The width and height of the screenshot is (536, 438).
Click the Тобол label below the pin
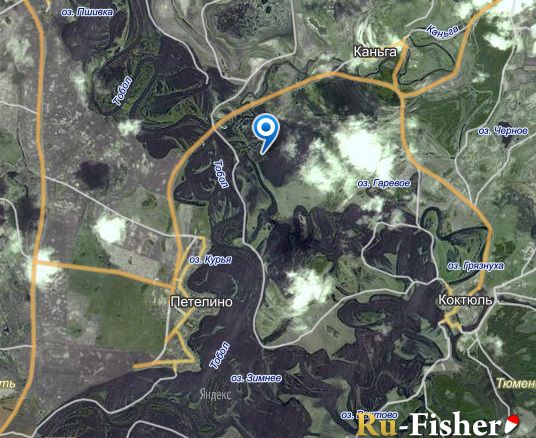[x=220, y=174]
